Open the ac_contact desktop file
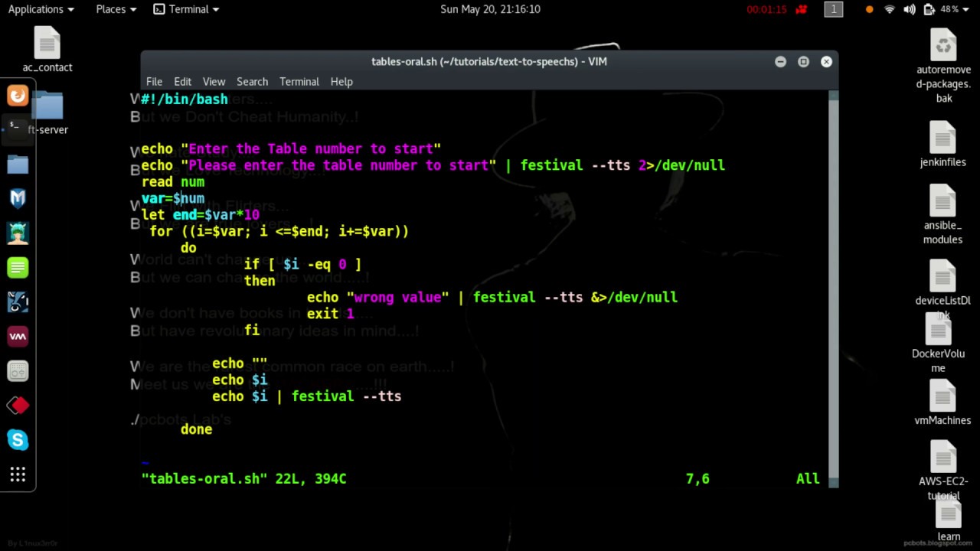The image size is (980, 551). 47,50
